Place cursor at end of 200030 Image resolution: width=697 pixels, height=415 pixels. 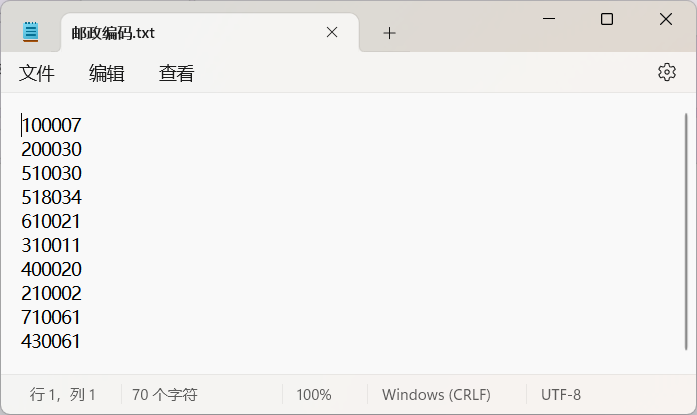click(x=82, y=149)
